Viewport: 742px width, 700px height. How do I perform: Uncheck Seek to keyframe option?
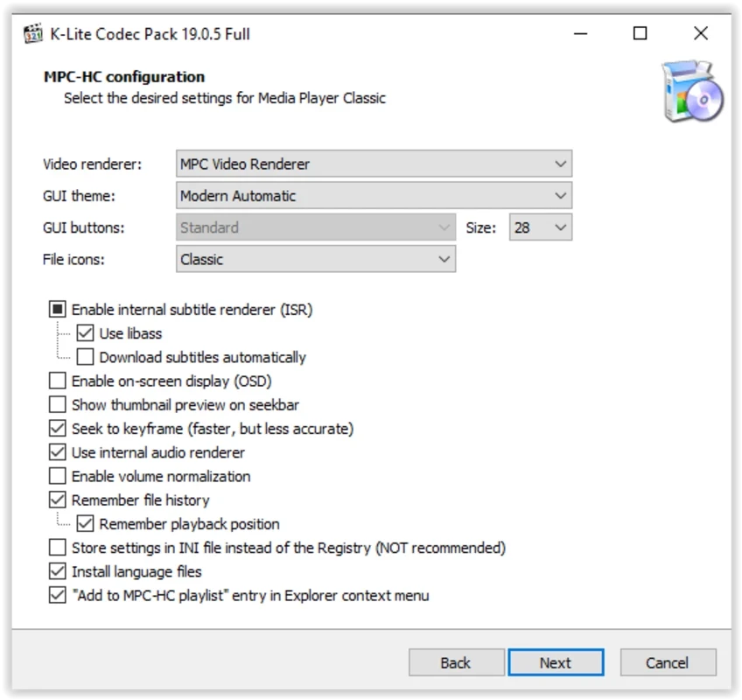(58, 429)
